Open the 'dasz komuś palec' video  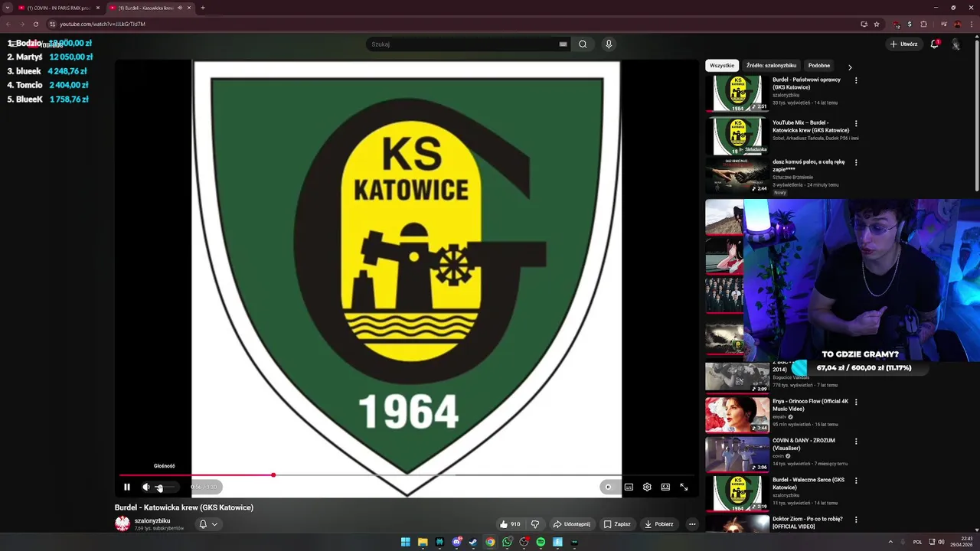[737, 176]
